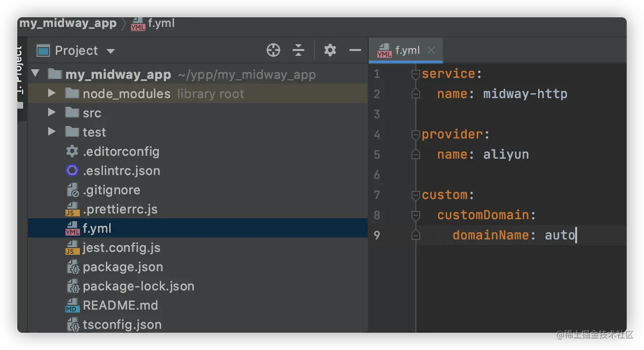Hide the Project panel with minus icon

pos(355,50)
